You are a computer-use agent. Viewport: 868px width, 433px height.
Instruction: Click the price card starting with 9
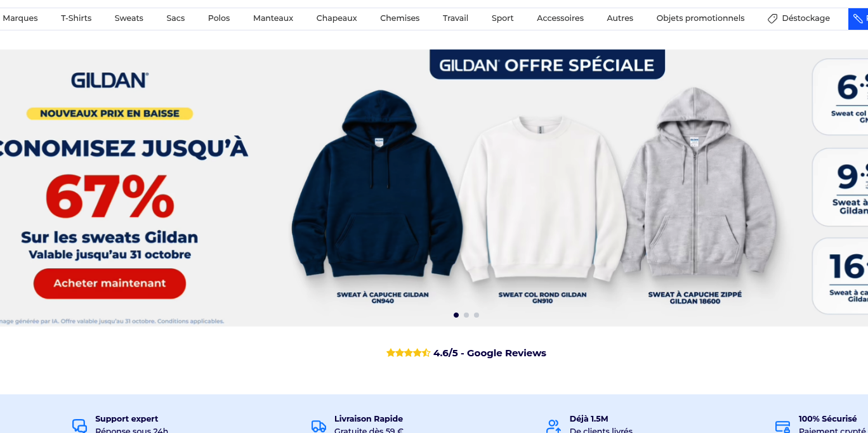pyautogui.click(x=841, y=187)
